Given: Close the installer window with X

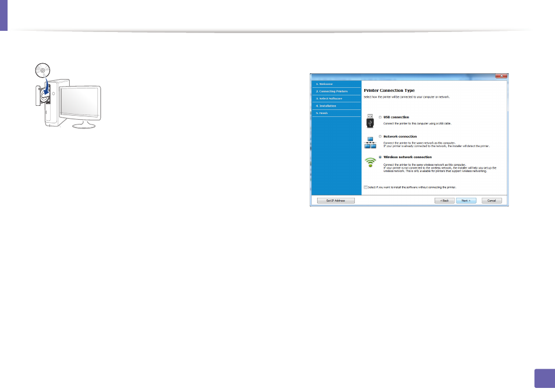Looking at the screenshot, I should tap(501, 76).
